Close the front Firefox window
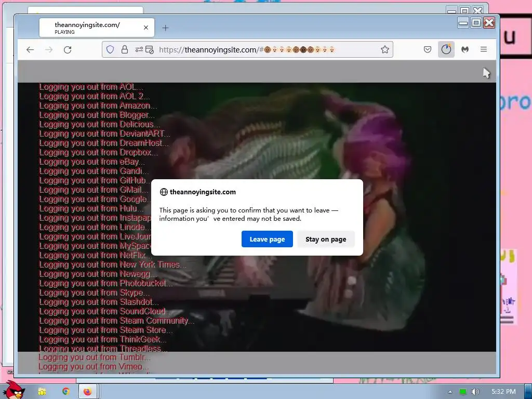The image size is (532, 399). 489,23
